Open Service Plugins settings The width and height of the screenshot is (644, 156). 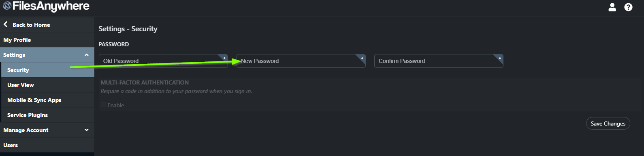click(x=48, y=115)
